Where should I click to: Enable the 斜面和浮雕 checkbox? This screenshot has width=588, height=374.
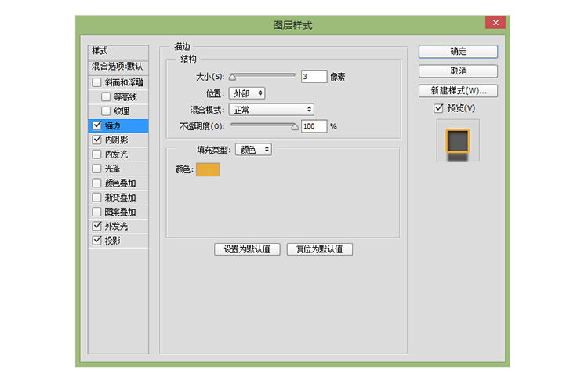click(96, 83)
